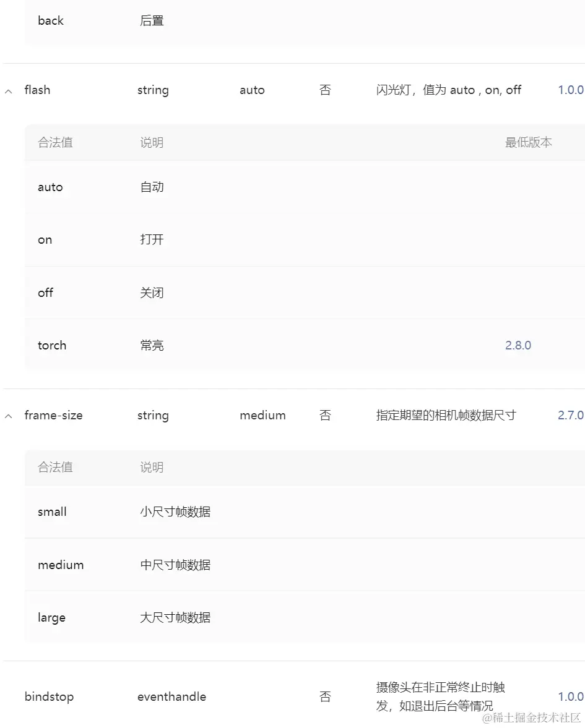Click '合法值' header under flash
Viewport: 585px width, 728px height.
click(x=55, y=142)
